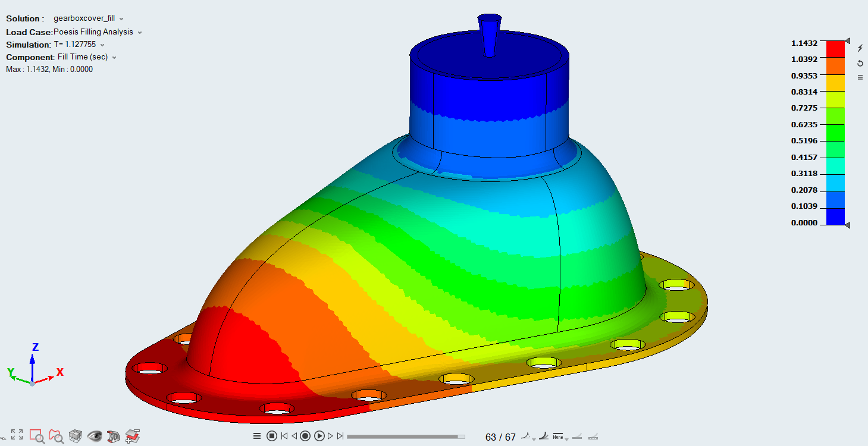Stop the animation playback

pos(271,436)
